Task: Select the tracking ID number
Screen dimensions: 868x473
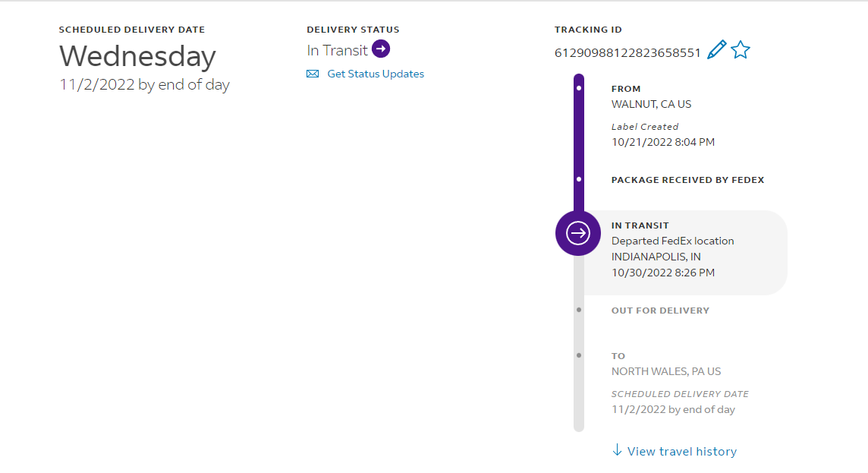Action: tap(627, 52)
